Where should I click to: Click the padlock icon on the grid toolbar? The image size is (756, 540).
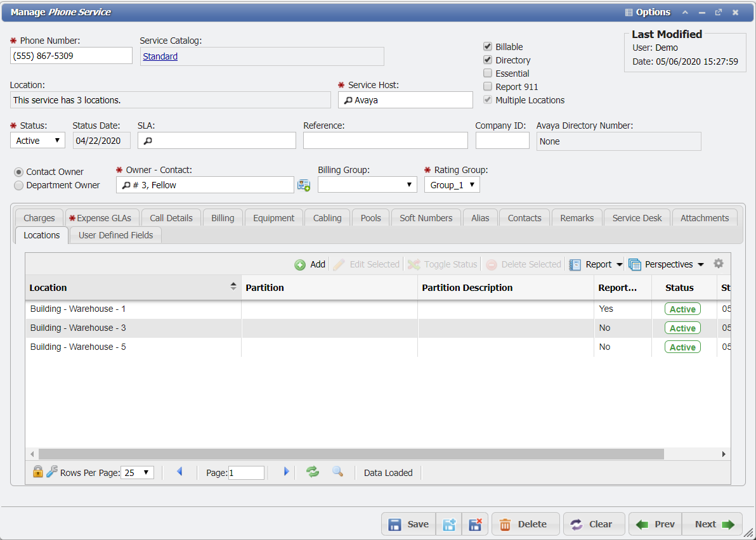(x=37, y=472)
